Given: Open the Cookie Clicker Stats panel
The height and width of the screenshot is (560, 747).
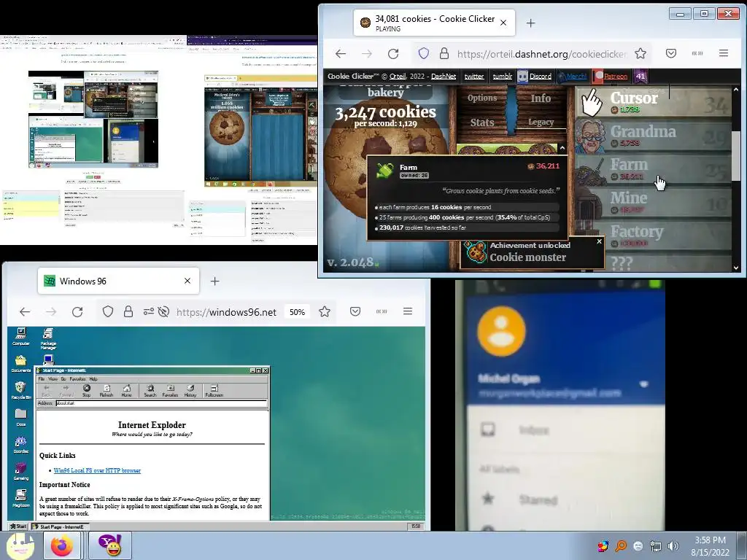Looking at the screenshot, I should (481, 122).
